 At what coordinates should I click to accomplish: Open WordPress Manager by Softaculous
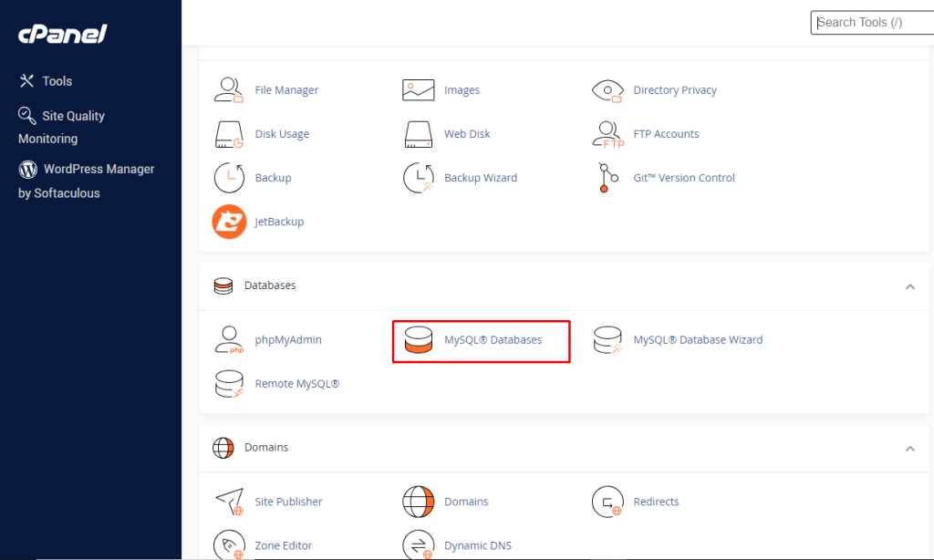point(87,181)
